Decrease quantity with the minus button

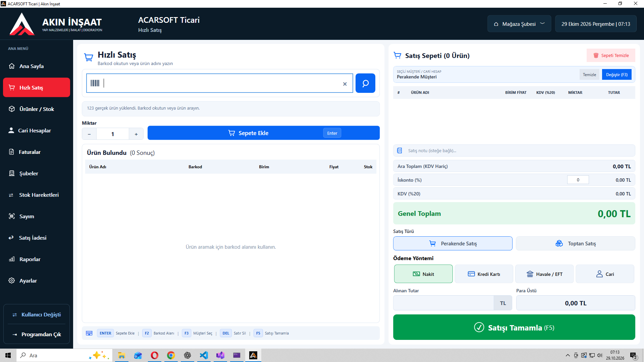click(x=89, y=134)
